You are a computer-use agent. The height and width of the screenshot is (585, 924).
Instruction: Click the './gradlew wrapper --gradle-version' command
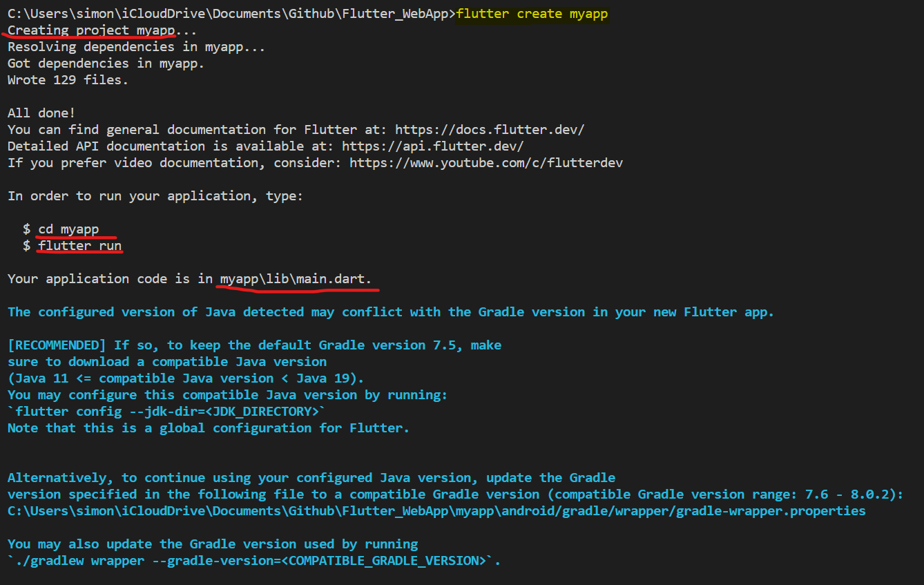pos(254,561)
